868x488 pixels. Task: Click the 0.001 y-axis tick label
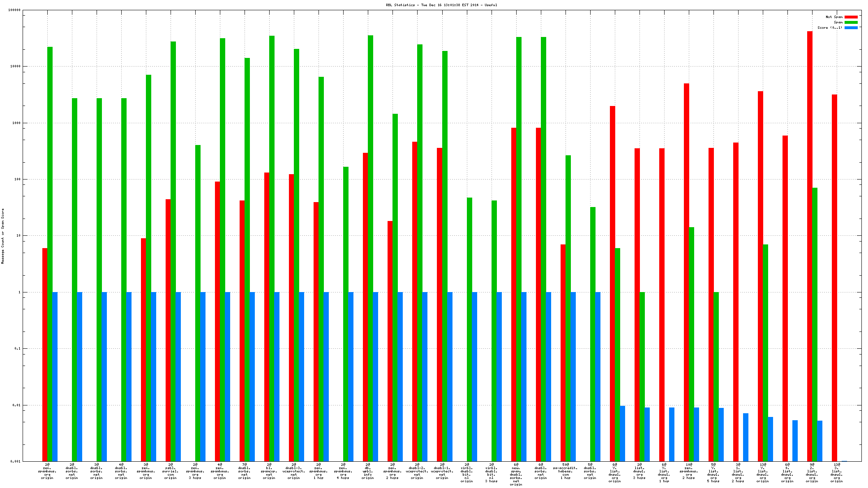(x=15, y=462)
